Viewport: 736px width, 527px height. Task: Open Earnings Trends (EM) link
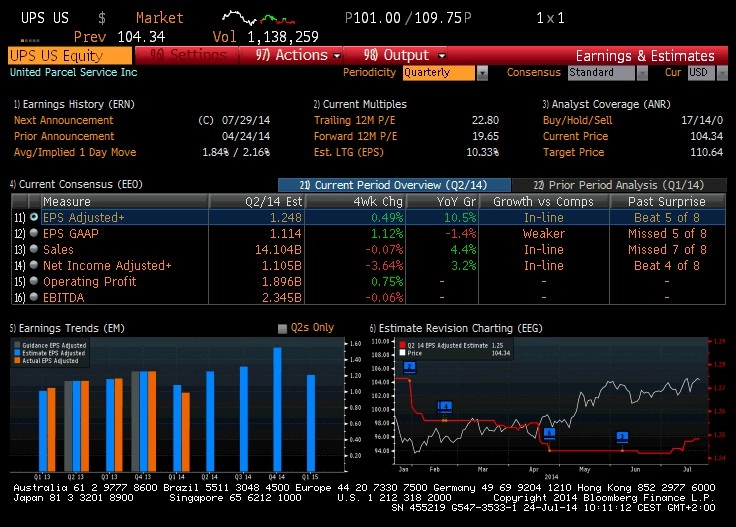click(67, 328)
